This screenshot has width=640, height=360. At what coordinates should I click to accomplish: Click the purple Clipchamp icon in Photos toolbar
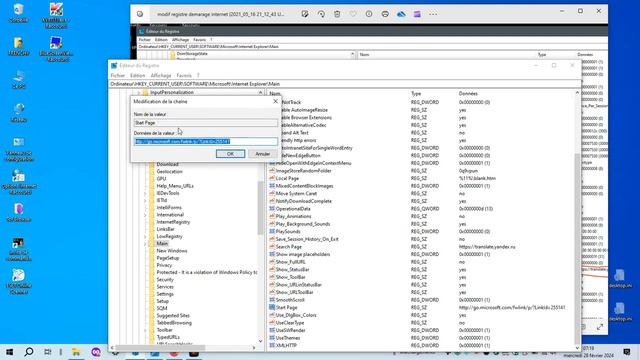click(x=417, y=14)
